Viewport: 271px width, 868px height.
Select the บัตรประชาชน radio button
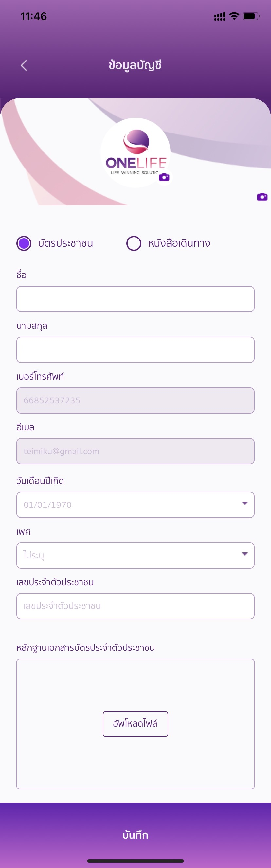24,243
